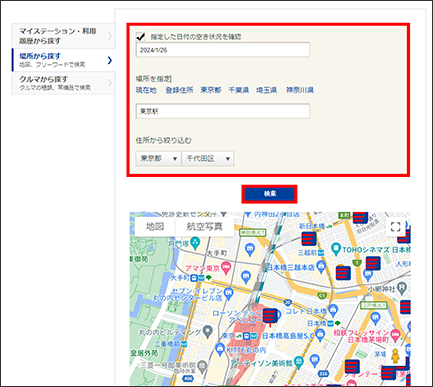Select 場所から探す menu item
This screenshot has width=433, height=387.
[63, 60]
